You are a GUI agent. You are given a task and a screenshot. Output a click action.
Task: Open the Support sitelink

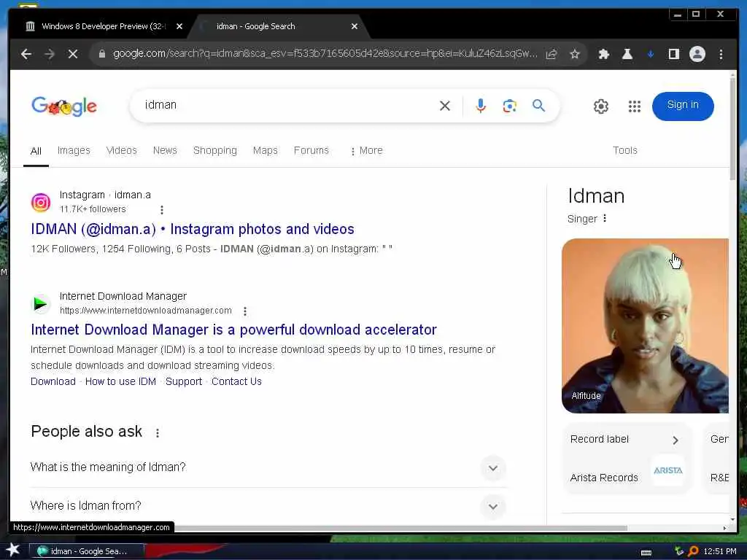(x=183, y=381)
